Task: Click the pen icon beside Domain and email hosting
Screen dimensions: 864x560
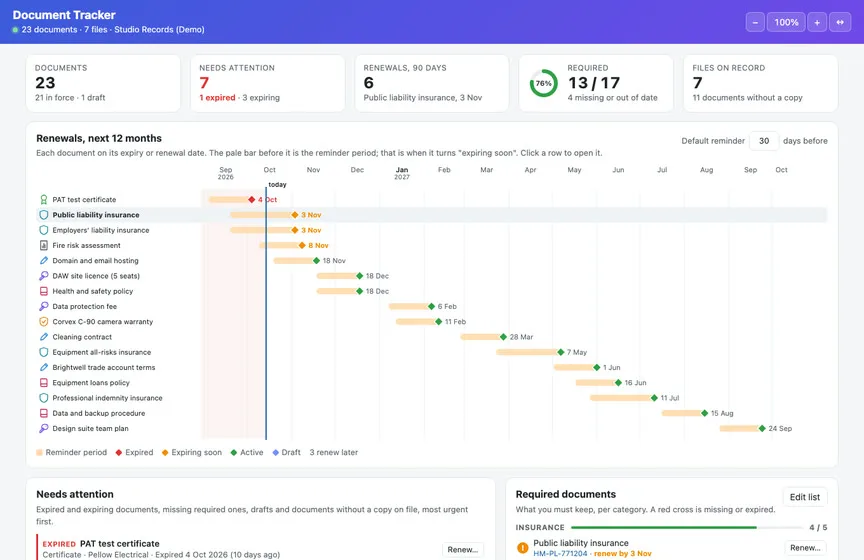Action: point(44,261)
